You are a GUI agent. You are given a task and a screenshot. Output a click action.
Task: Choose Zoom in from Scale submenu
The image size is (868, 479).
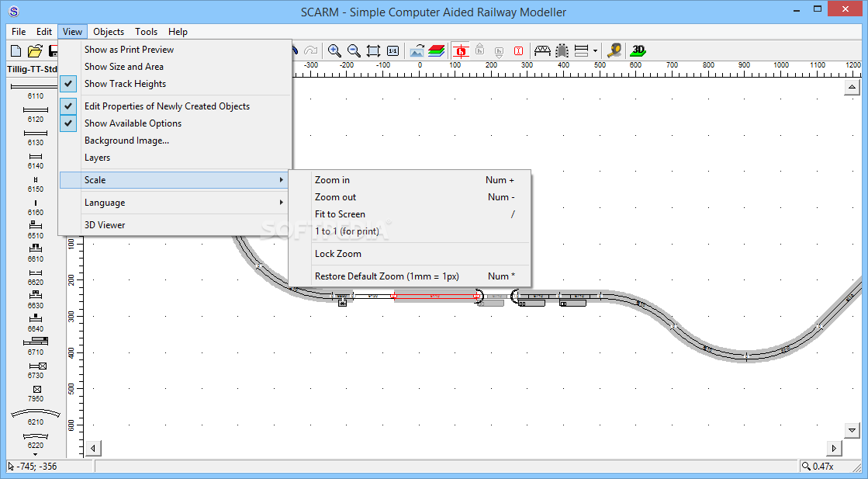410,180
